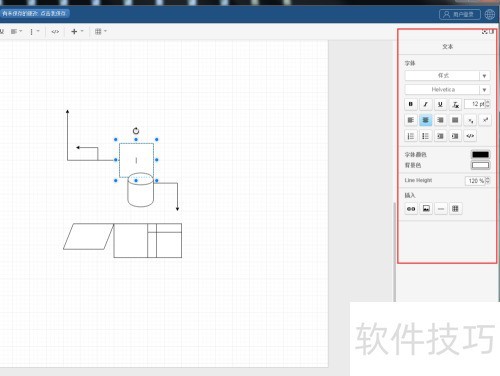Align text to the left
Viewport: 500px width, 376px height.
point(411,120)
